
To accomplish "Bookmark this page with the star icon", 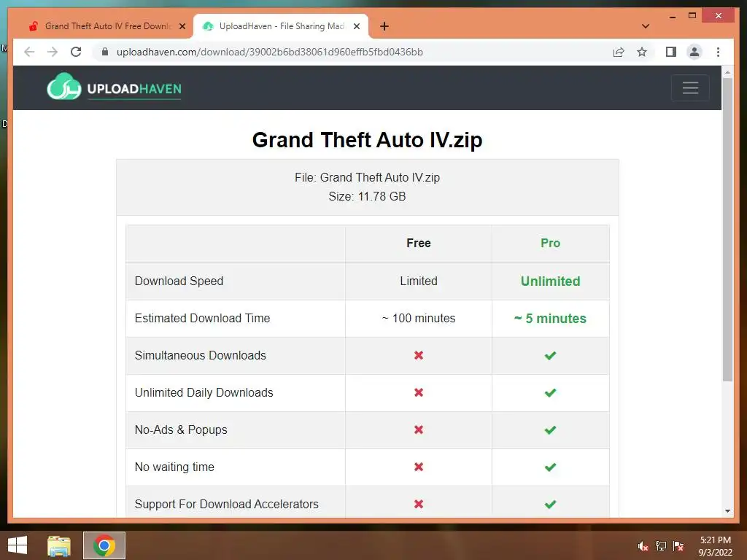I will click(x=642, y=52).
